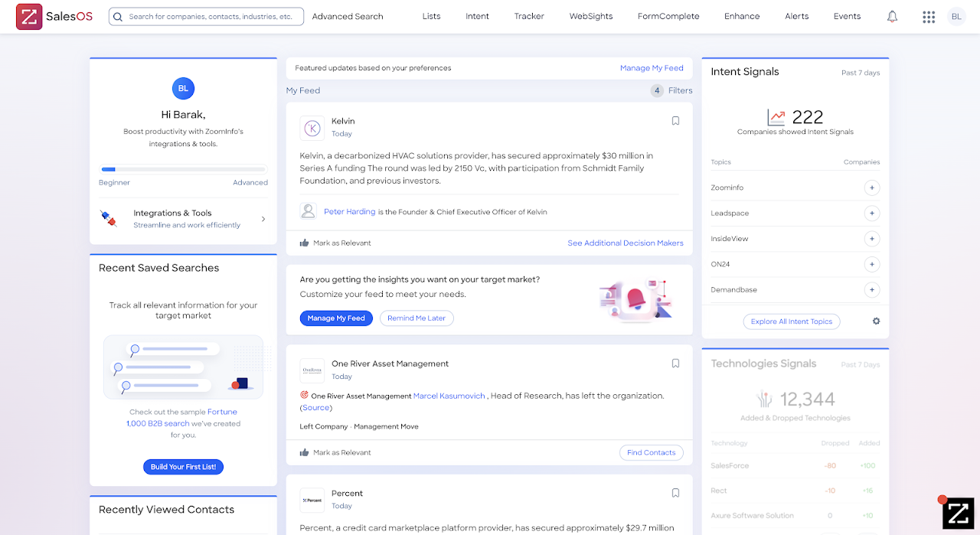980x535 pixels.
Task: Click the search magnifier icon
Action: click(x=119, y=16)
